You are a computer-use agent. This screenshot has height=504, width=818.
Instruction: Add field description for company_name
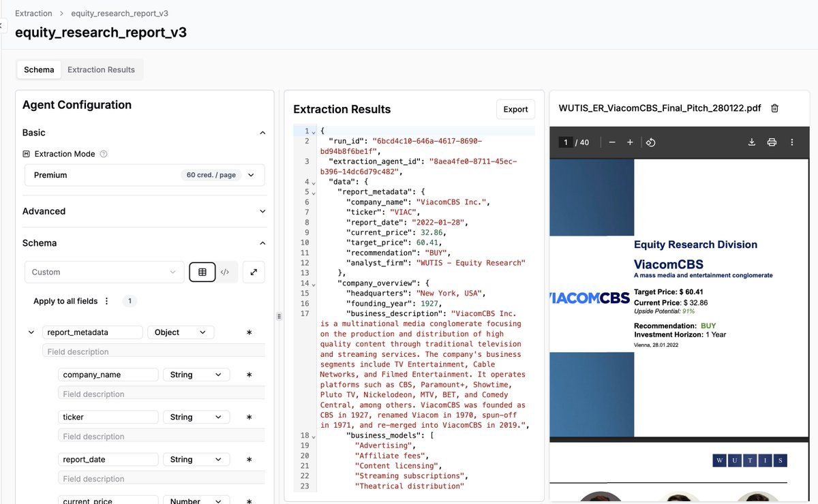161,394
